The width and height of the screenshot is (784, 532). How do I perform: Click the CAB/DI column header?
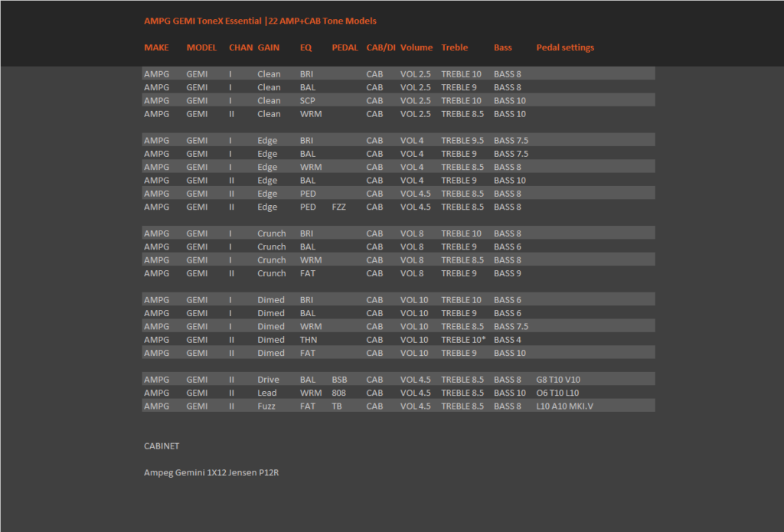click(x=381, y=47)
